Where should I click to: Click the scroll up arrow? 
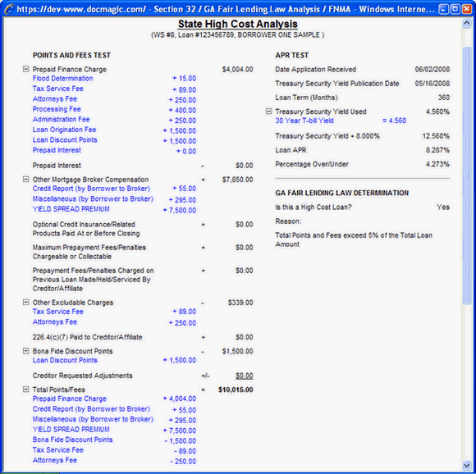coord(466,24)
